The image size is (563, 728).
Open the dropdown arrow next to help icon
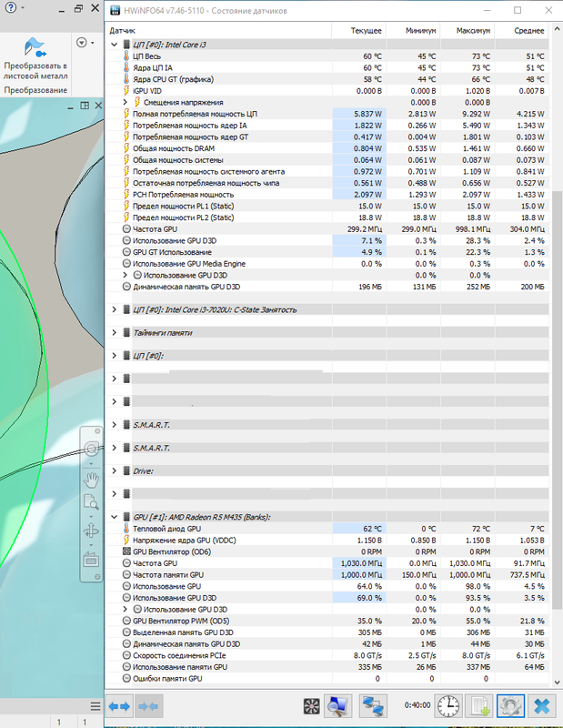pyautogui.click(x=23, y=8)
